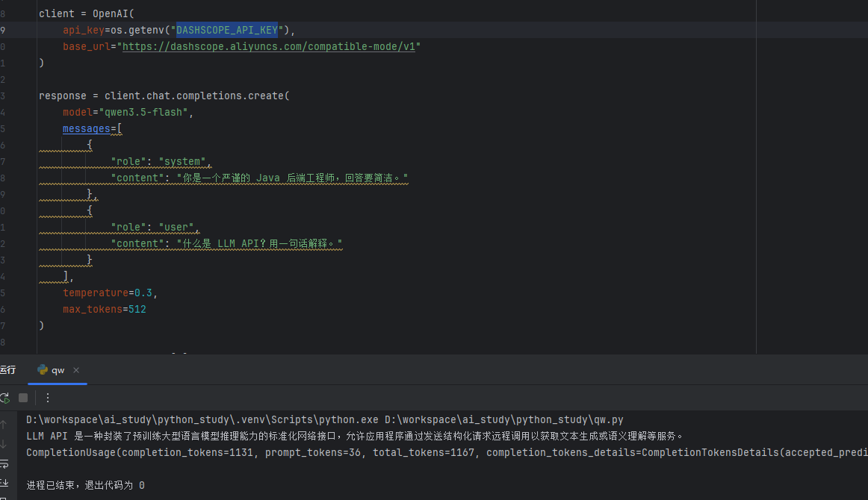This screenshot has width=868, height=500.
Task: Click the 进程已结束 exit code line
Action: 86,485
